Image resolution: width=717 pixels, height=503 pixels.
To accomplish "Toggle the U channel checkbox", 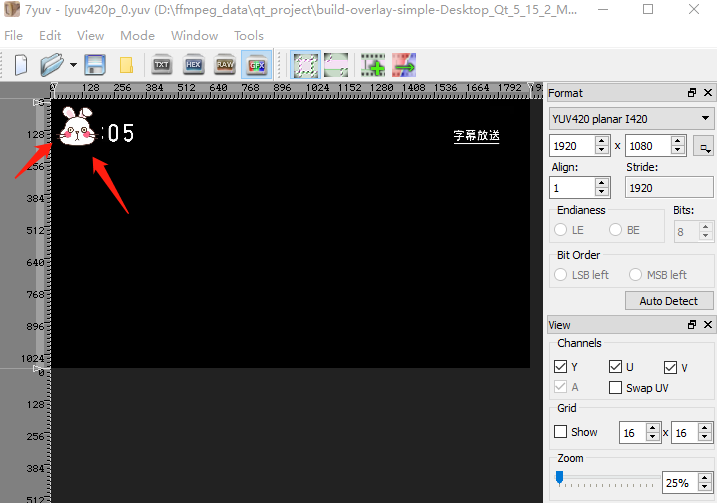I will [615, 367].
